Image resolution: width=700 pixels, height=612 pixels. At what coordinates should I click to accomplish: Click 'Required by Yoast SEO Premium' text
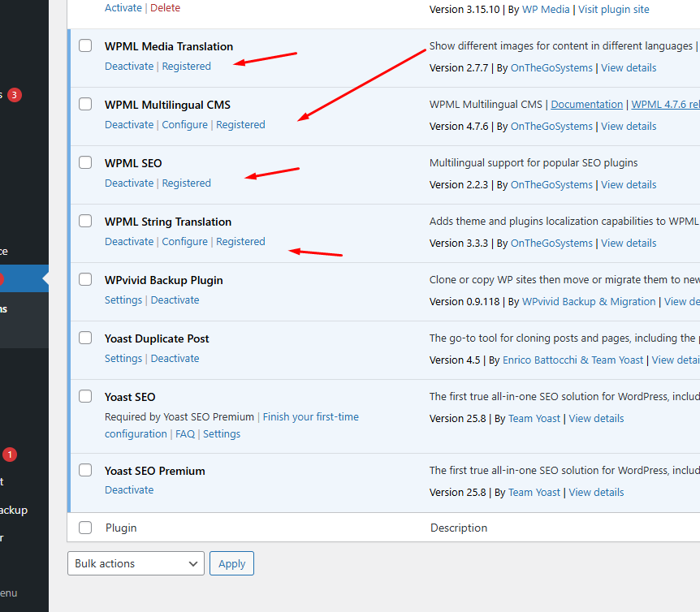click(x=179, y=416)
